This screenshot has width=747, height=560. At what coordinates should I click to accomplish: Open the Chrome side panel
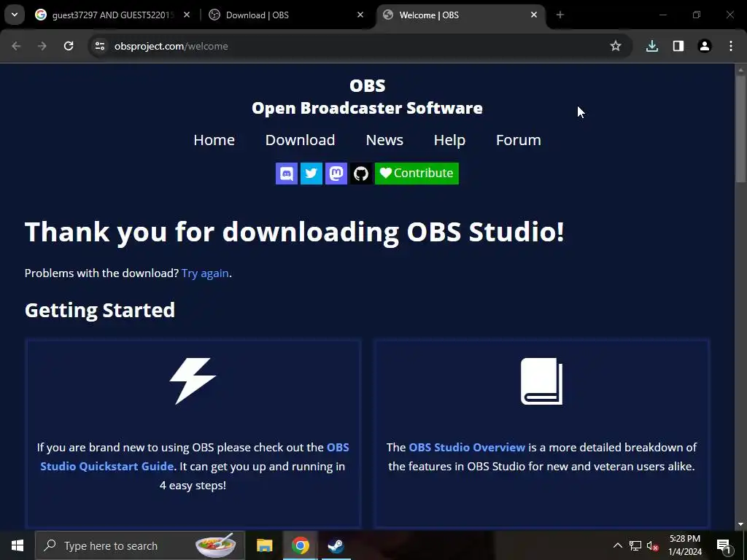[678, 46]
